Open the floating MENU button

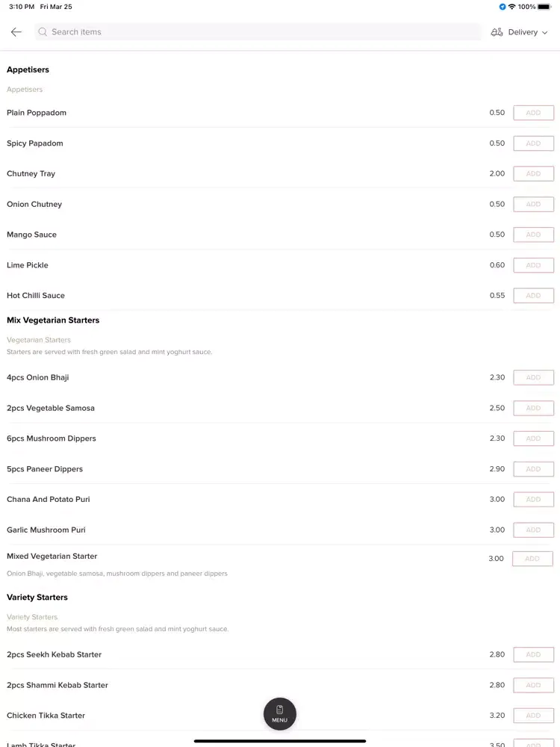(280, 713)
